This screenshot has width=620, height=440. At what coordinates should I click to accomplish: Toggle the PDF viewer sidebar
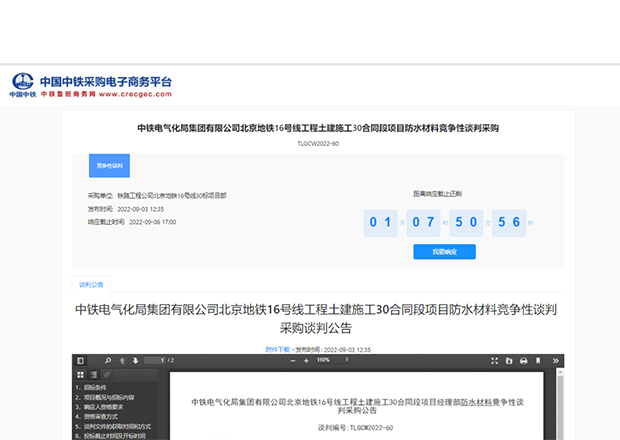[80, 361]
